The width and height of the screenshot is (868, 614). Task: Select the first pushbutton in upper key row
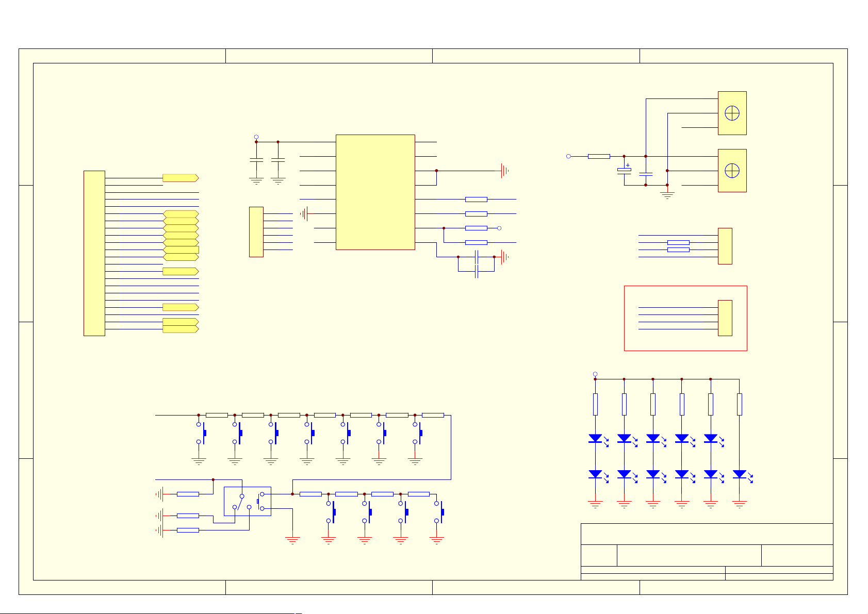point(201,433)
